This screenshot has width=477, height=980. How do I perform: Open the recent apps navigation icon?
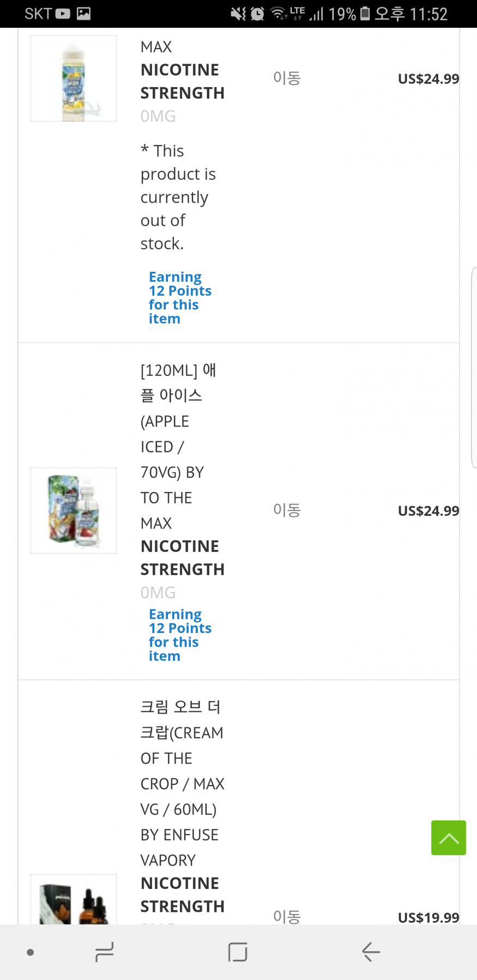coord(104,952)
